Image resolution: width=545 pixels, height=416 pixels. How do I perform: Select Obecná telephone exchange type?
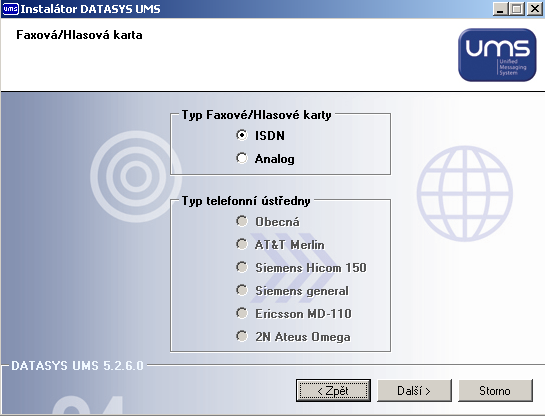pos(242,221)
